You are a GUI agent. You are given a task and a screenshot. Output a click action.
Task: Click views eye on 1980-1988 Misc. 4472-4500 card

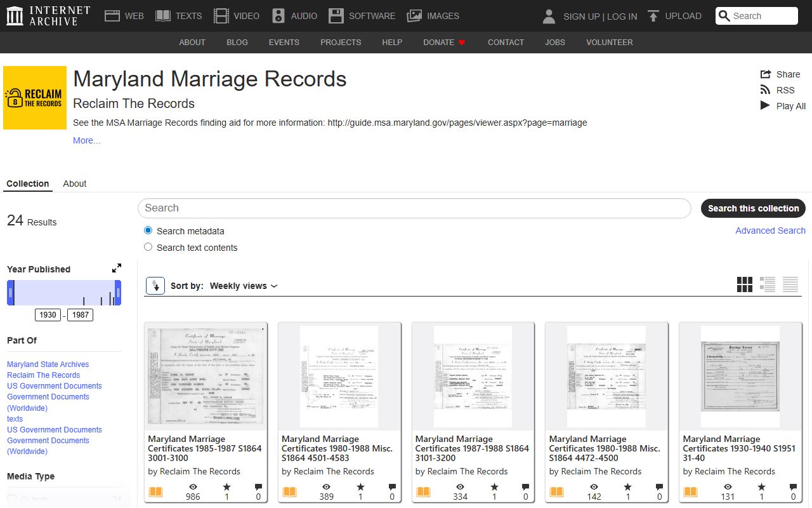594,487
